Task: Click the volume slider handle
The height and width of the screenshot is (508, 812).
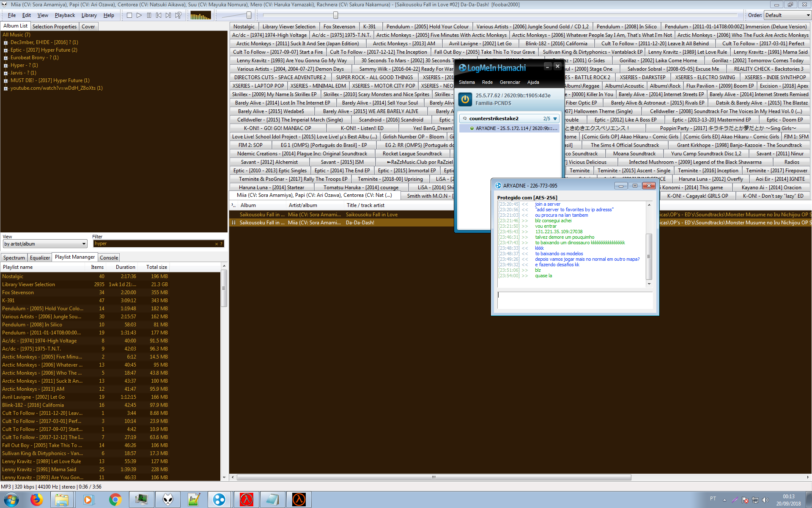Action: click(249, 15)
